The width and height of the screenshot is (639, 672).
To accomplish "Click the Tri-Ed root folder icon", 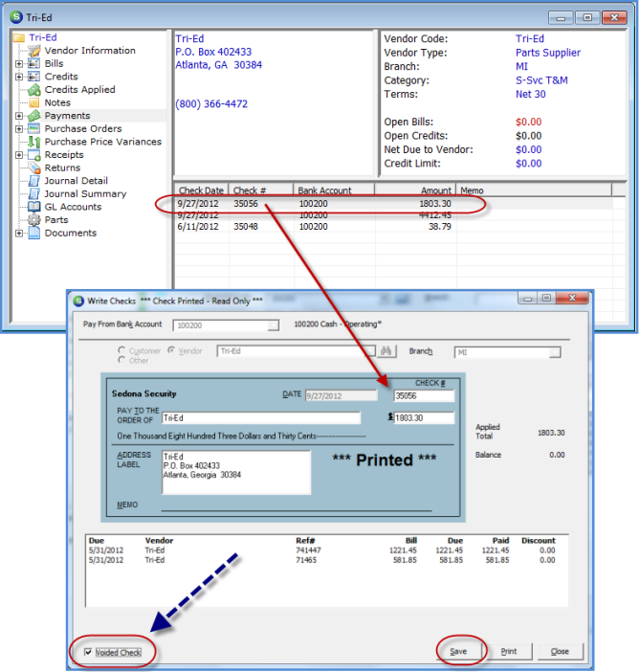I will (x=19, y=37).
